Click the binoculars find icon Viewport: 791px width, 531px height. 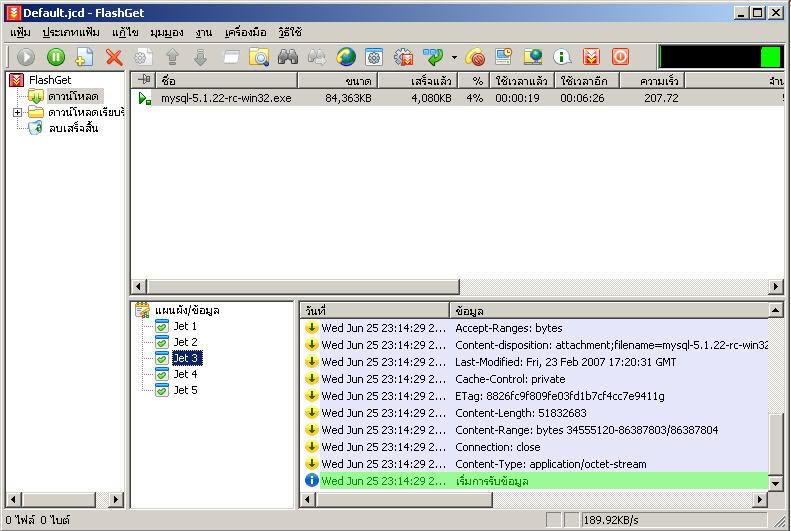(x=288, y=57)
